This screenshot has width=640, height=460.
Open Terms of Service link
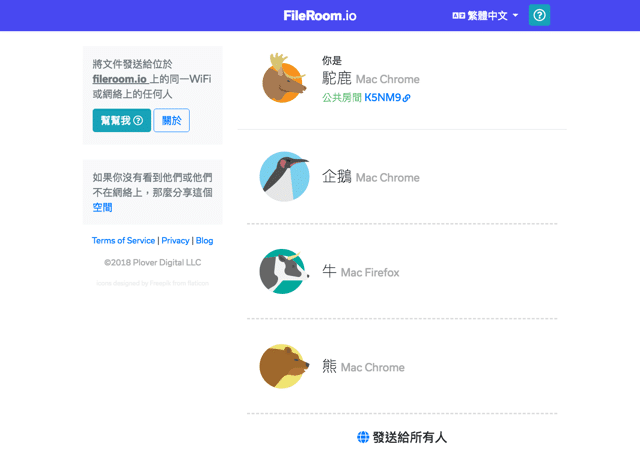(x=123, y=240)
